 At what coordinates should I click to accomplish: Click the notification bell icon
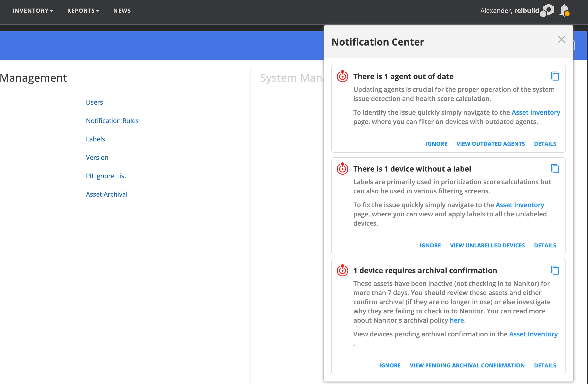pos(564,10)
